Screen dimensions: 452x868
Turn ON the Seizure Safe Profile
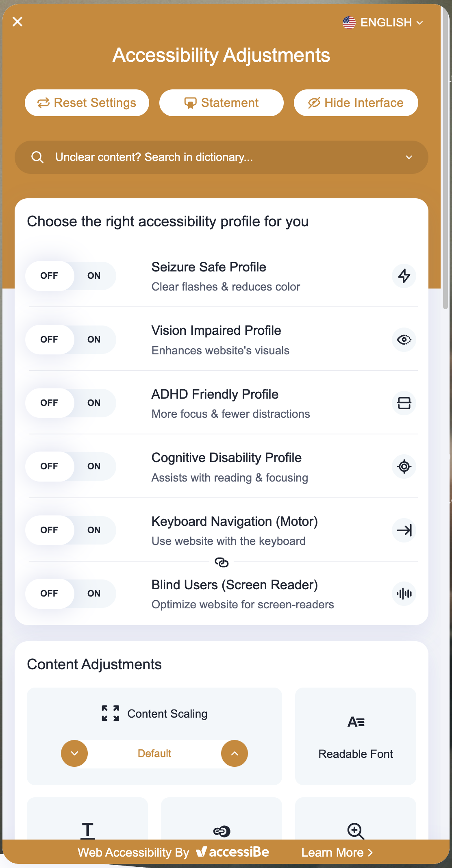[94, 276]
